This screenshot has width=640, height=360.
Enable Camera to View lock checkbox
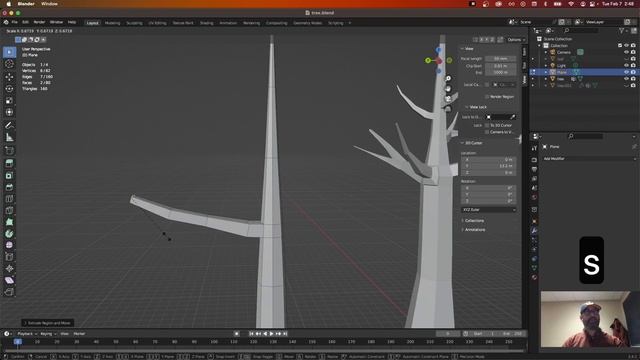(487, 132)
